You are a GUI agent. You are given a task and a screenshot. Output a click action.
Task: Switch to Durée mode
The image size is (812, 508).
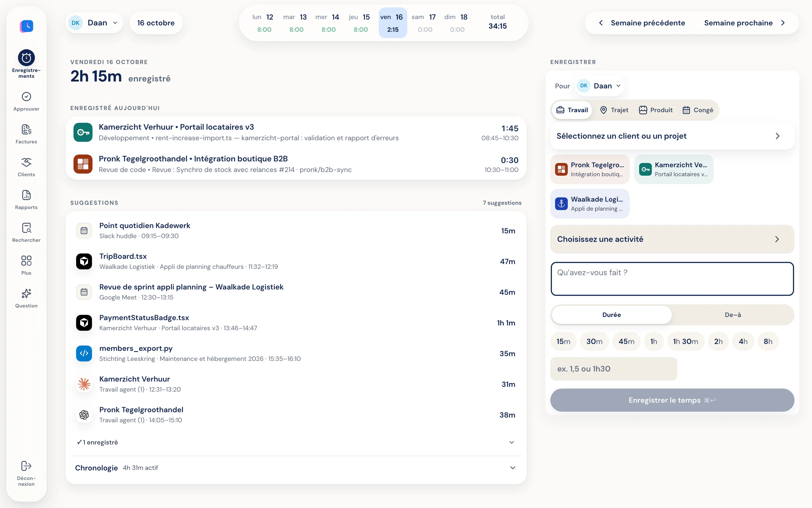click(611, 315)
